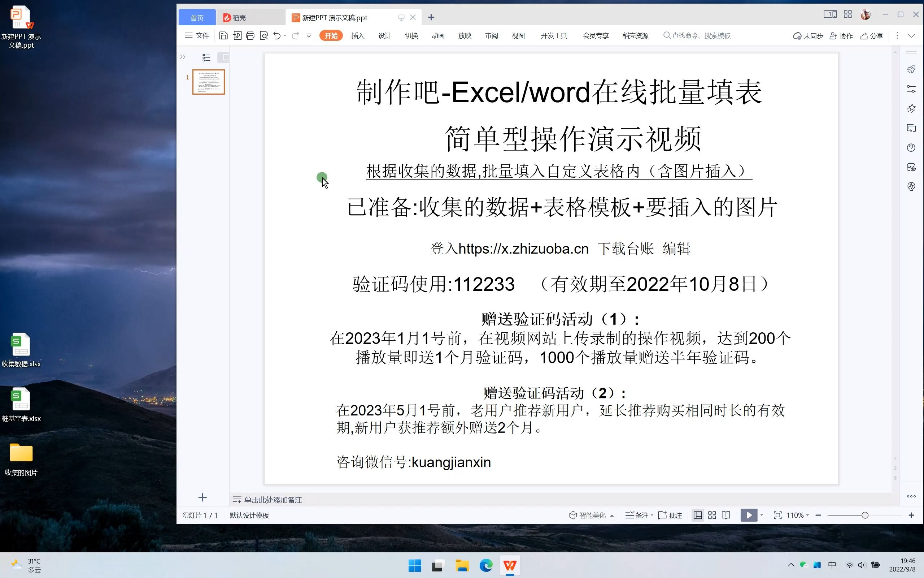924x578 pixels.
Task: Switch to the 稻壳 tab
Action: [x=251, y=18]
